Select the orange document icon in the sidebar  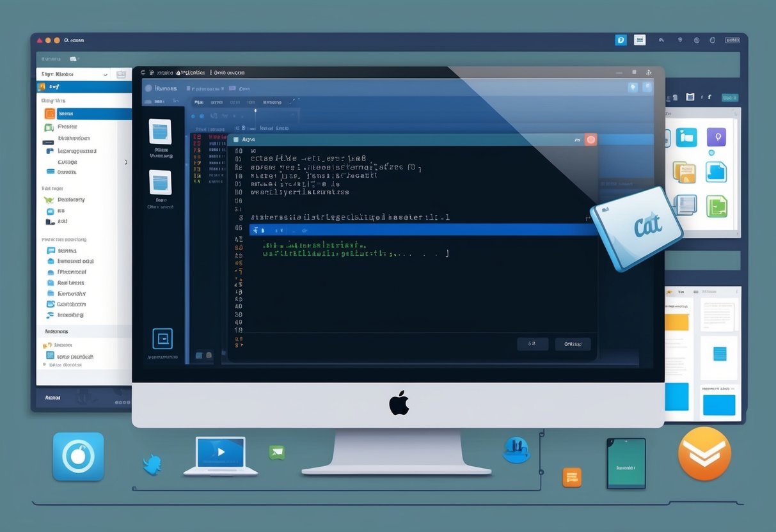pyautogui.click(x=51, y=114)
